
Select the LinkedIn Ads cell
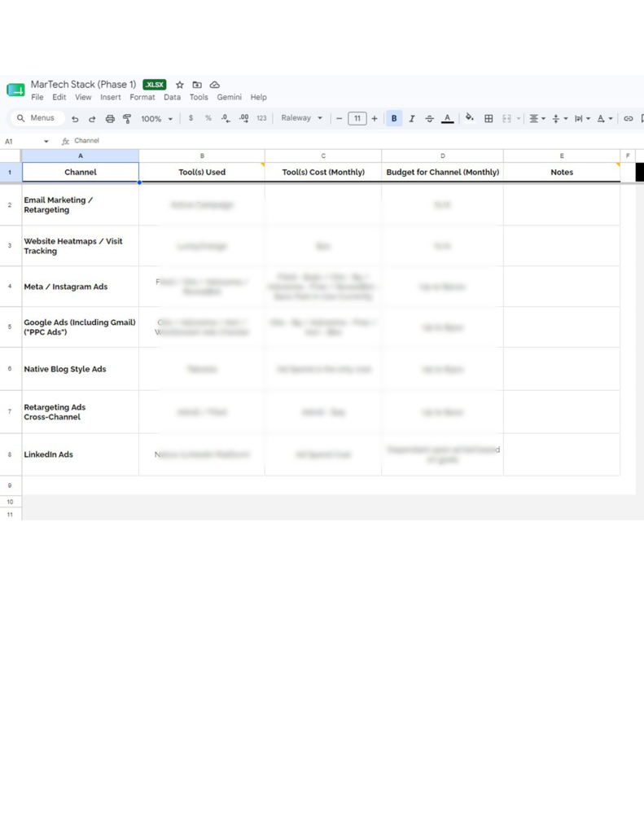coord(81,454)
